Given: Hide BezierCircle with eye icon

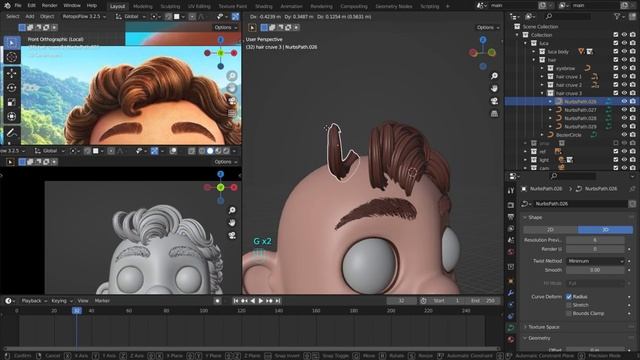Looking at the screenshot, I should click(x=624, y=134).
